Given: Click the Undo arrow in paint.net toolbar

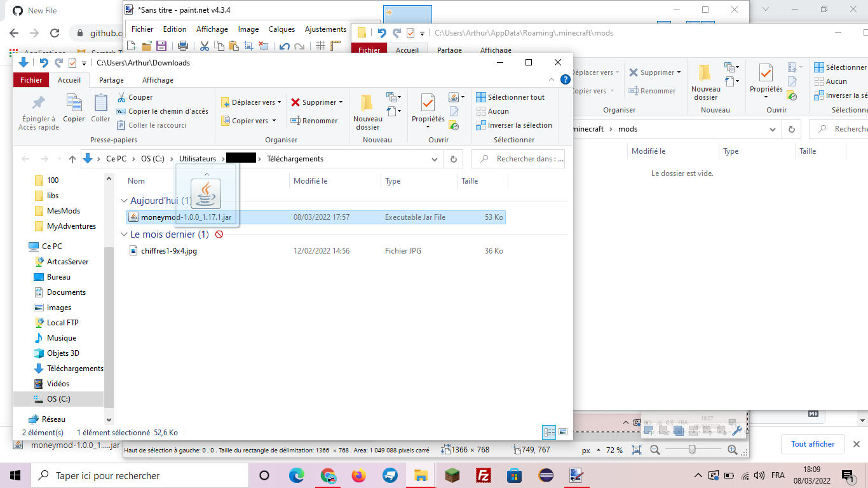Looking at the screenshot, I should 284,46.
